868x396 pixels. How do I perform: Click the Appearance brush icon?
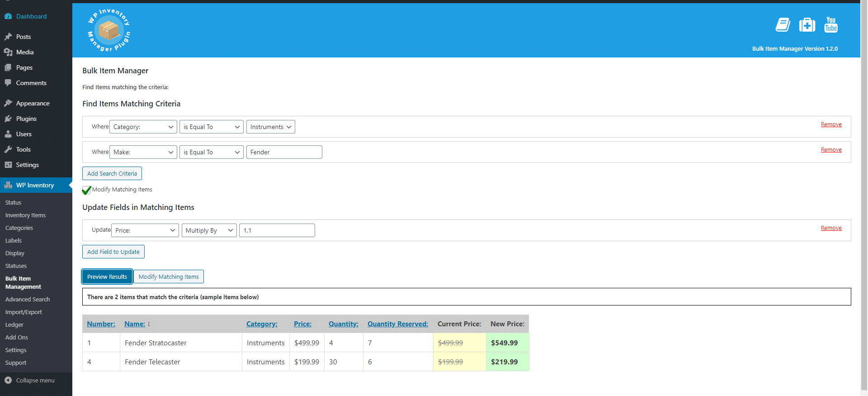coord(8,103)
